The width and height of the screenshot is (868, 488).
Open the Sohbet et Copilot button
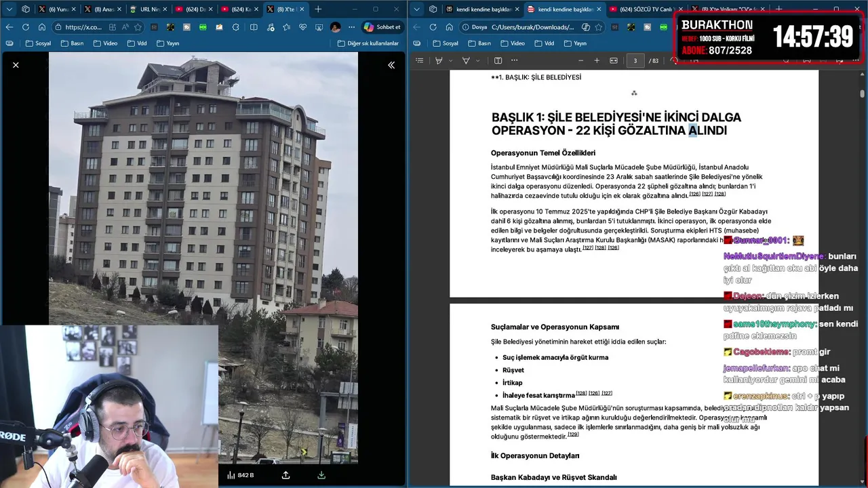pyautogui.click(x=382, y=27)
